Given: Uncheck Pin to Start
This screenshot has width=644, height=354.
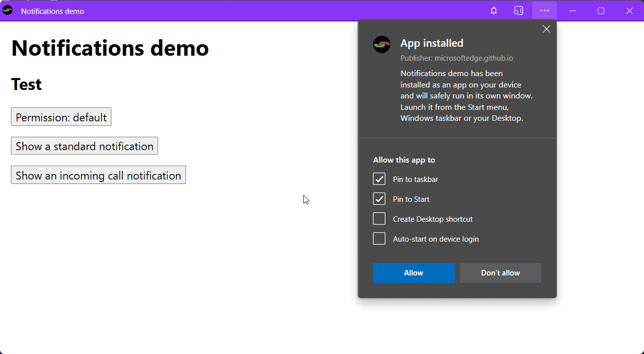Looking at the screenshot, I should click(379, 199).
